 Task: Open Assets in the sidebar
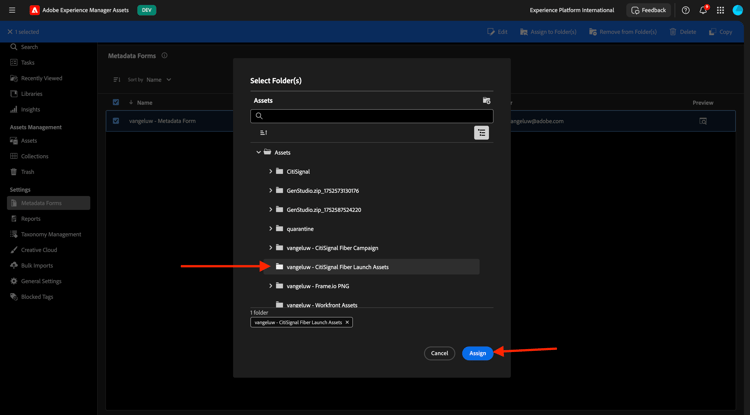pos(23,141)
